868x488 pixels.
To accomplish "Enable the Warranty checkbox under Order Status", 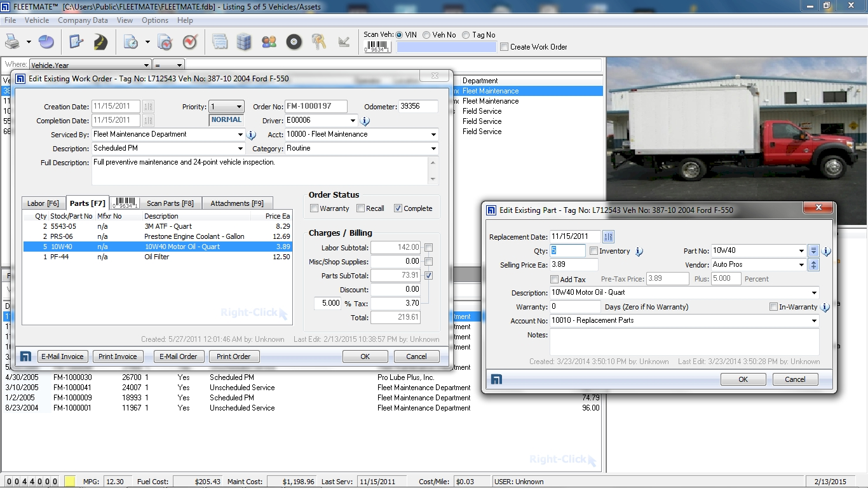I will (x=314, y=208).
